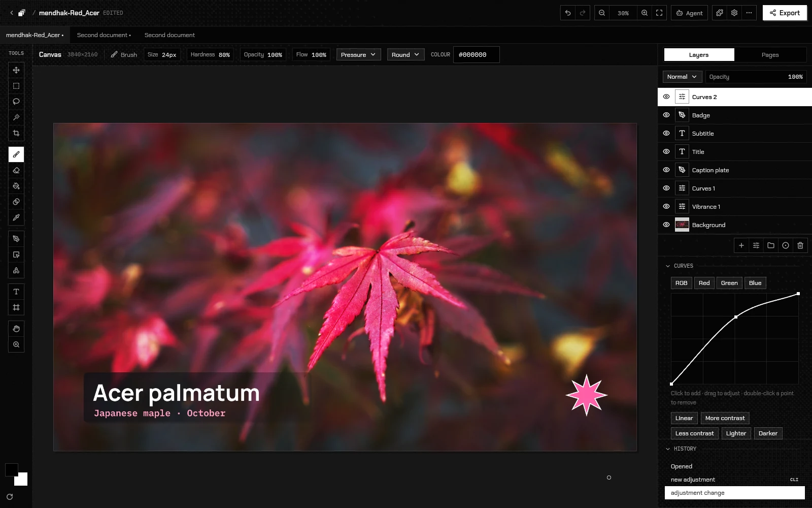Hide the Badge layer
The width and height of the screenshot is (812, 508).
pos(666,115)
